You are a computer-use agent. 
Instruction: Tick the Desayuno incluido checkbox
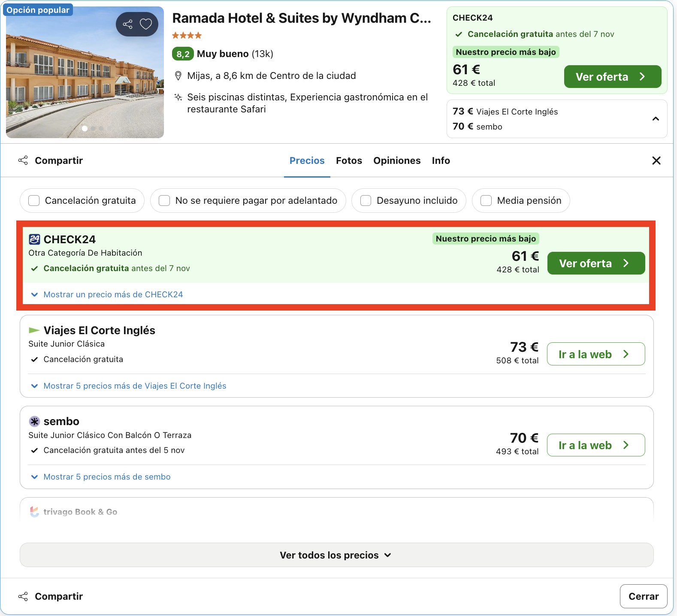coord(366,200)
